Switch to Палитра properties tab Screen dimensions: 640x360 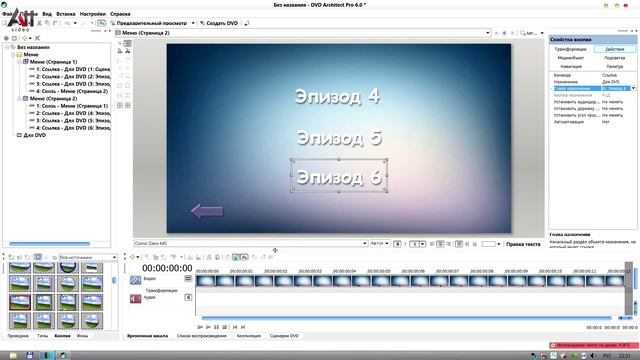(615, 66)
